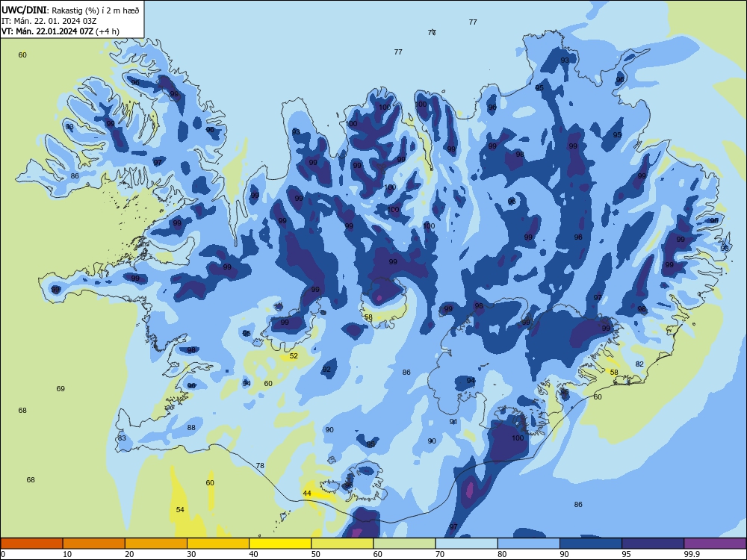This screenshot has height=560, width=747.
Task: Click the humidity value 69 on the map
Action: (x=61, y=388)
